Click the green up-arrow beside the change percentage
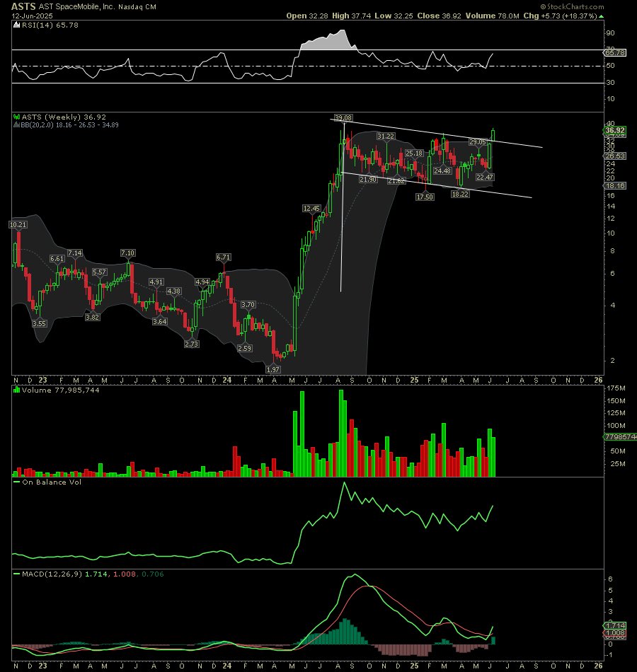 601,16
